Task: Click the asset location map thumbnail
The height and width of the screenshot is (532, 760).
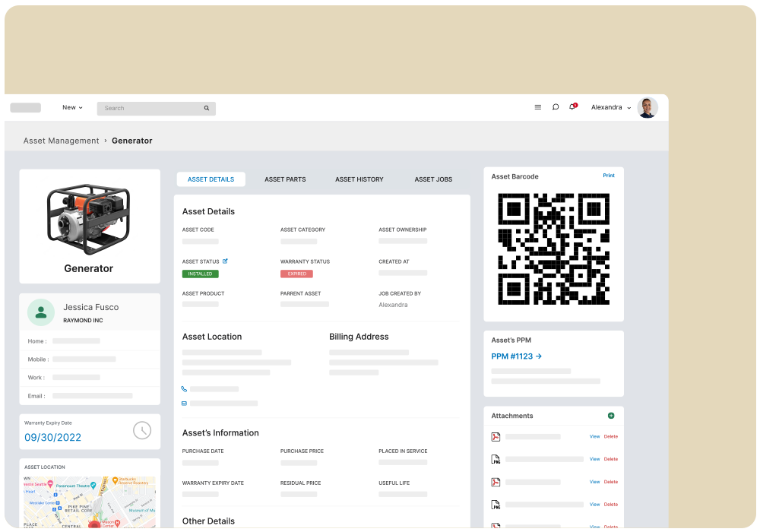Action: click(x=90, y=502)
